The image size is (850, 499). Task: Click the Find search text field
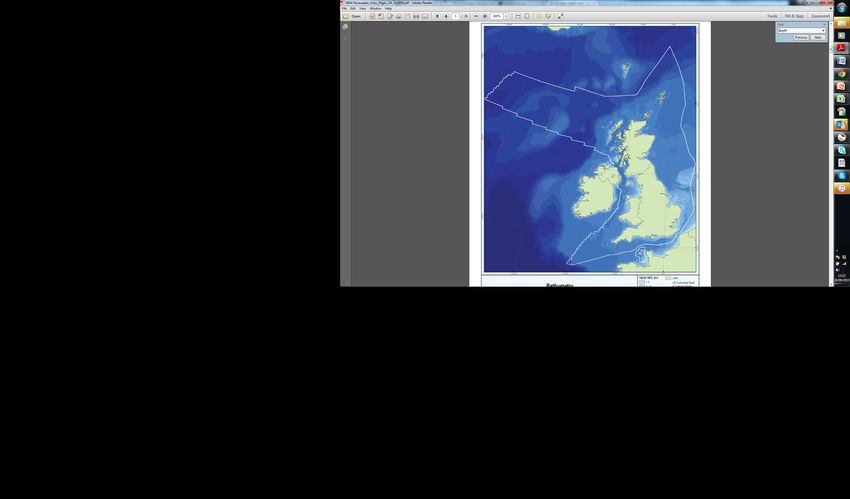pos(800,30)
